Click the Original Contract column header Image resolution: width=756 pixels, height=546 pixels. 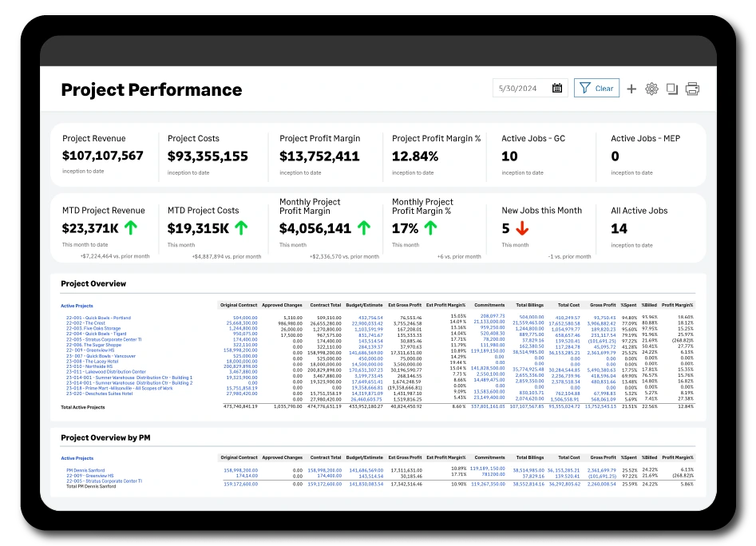pyautogui.click(x=239, y=305)
